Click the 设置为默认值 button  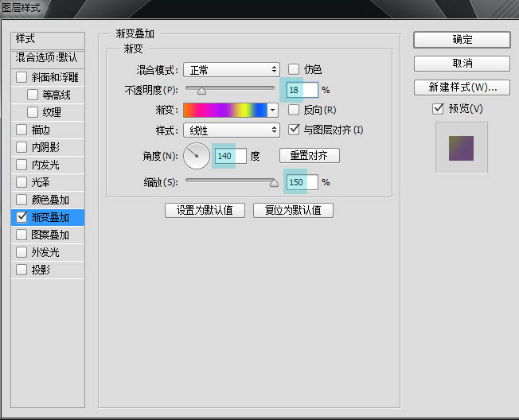pos(205,210)
